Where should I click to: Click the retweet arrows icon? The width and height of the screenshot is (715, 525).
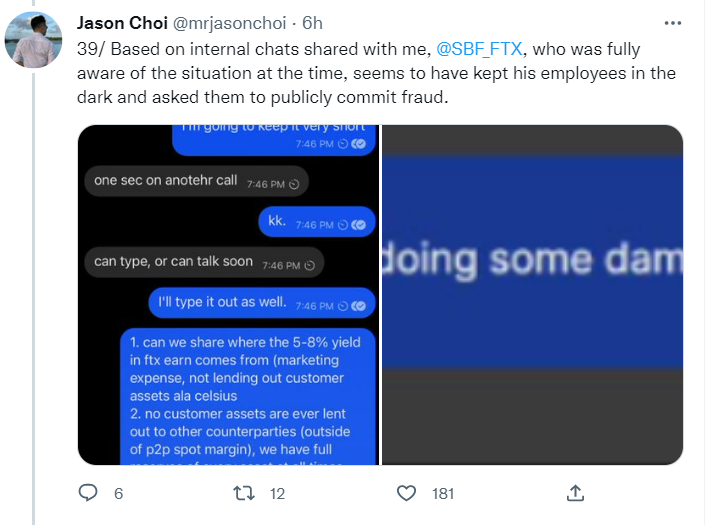tap(241, 493)
